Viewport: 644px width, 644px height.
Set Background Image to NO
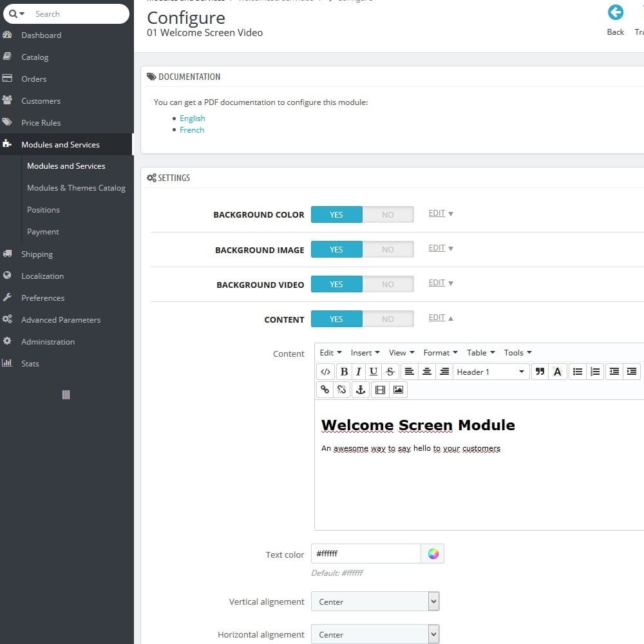pos(388,250)
